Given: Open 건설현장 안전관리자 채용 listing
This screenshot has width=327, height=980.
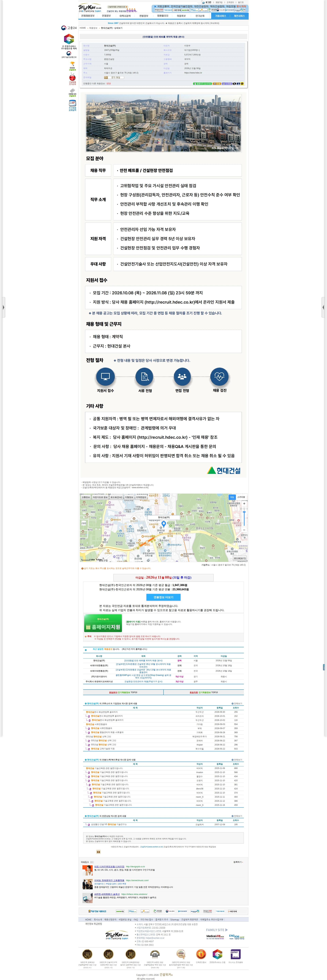Looking at the screenshot, I should tap(143, 681).
